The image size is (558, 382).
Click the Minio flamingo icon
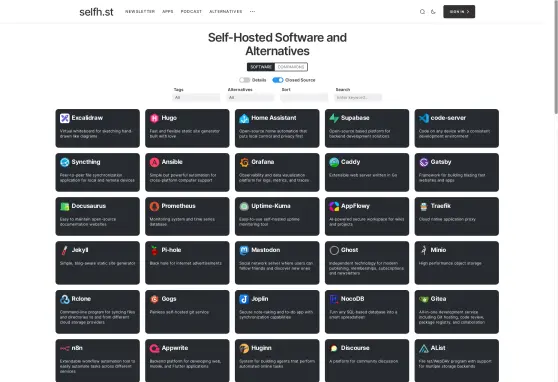coord(423,250)
